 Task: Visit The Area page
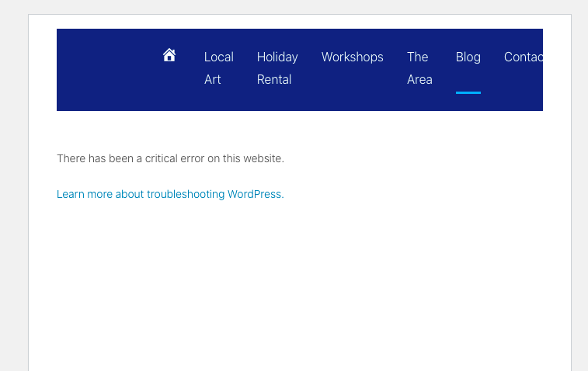419,68
